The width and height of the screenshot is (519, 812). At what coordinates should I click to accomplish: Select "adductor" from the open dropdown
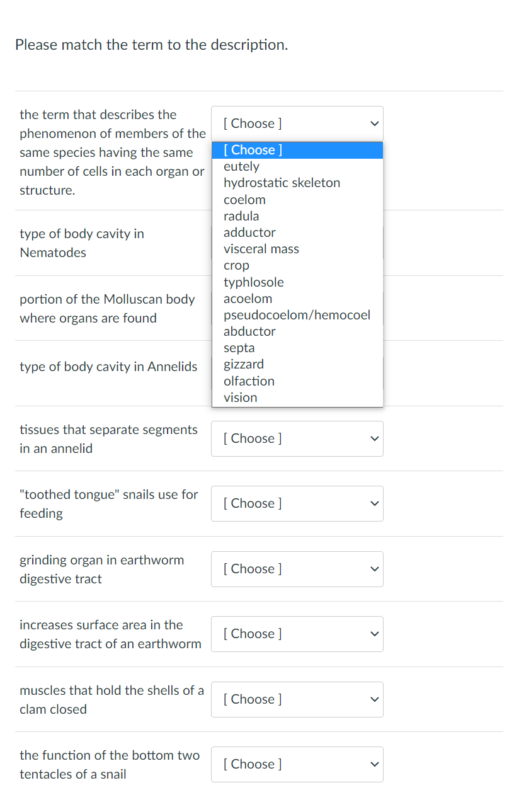[249, 232]
